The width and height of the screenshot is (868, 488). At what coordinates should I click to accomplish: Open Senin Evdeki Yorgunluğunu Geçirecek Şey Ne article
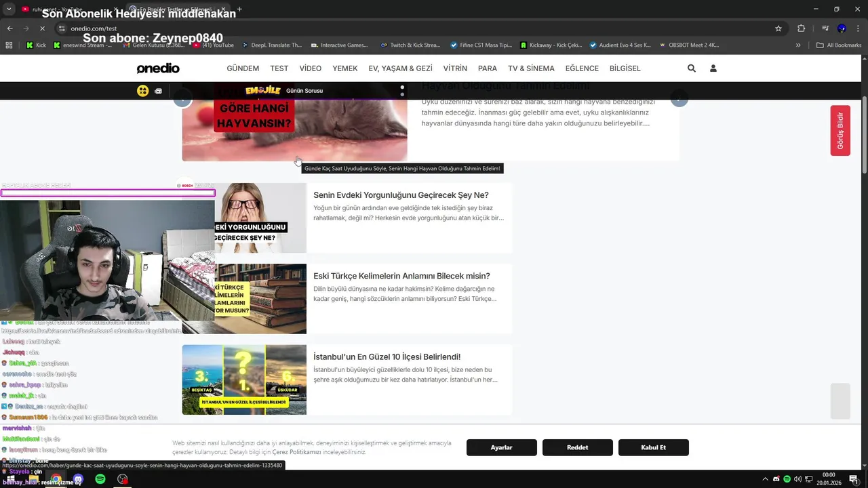point(401,195)
